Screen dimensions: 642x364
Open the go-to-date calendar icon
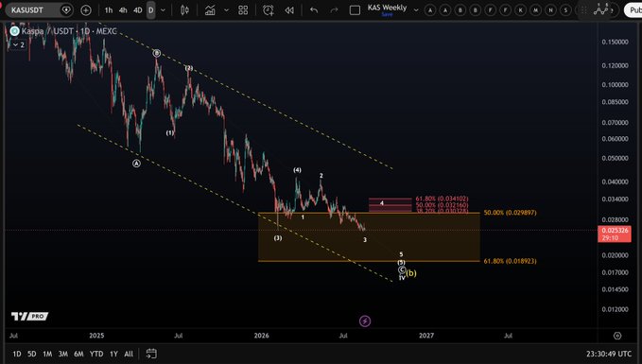click(x=151, y=354)
